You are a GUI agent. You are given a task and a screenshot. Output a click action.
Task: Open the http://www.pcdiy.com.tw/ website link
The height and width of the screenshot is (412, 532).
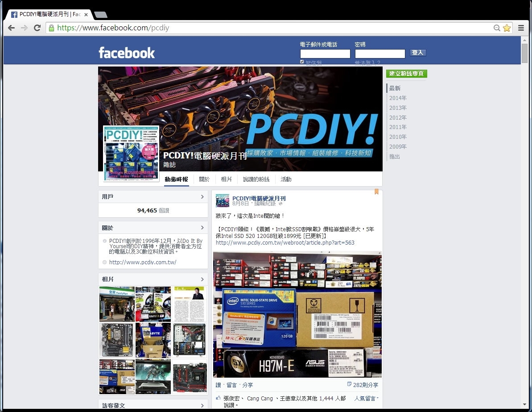coord(143,262)
